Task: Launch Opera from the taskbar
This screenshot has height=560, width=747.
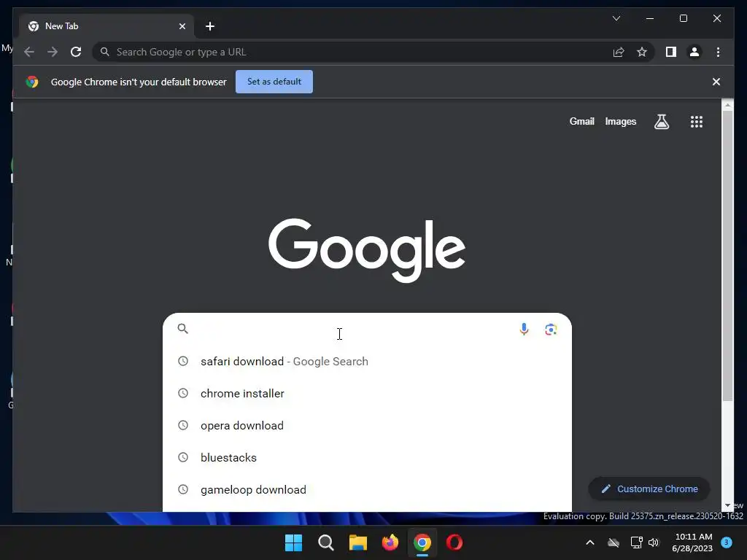Action: 454,542
